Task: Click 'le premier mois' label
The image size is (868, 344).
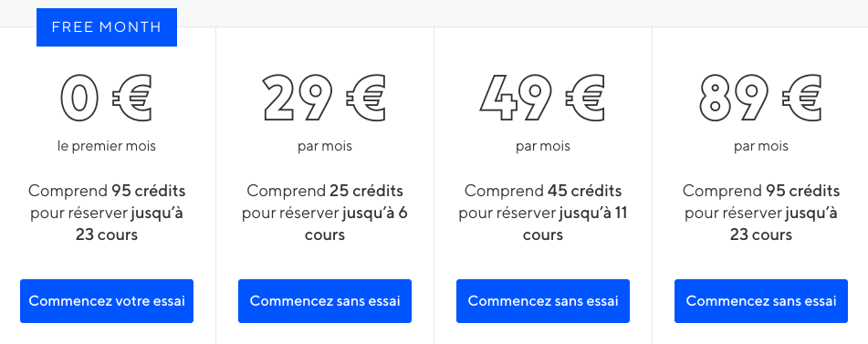Action: tap(107, 147)
